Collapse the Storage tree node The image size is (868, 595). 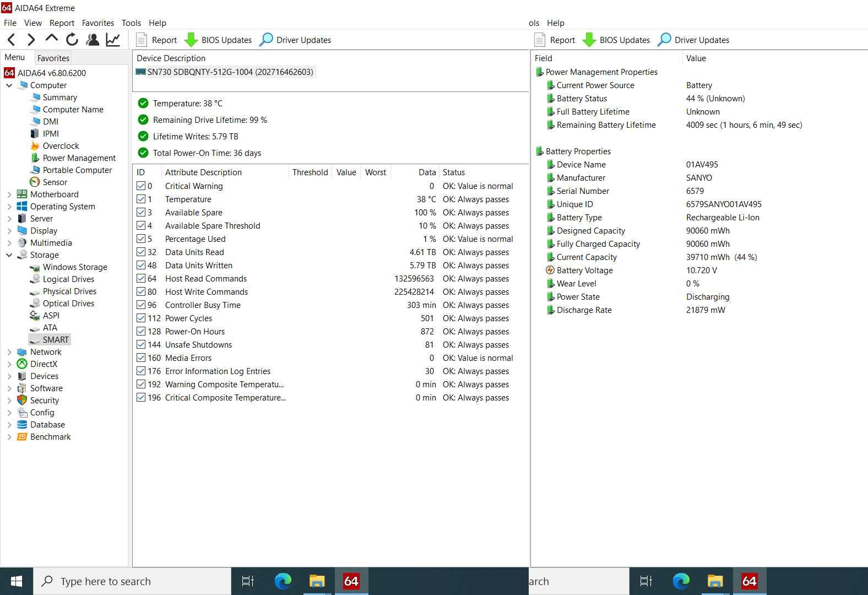tap(9, 255)
